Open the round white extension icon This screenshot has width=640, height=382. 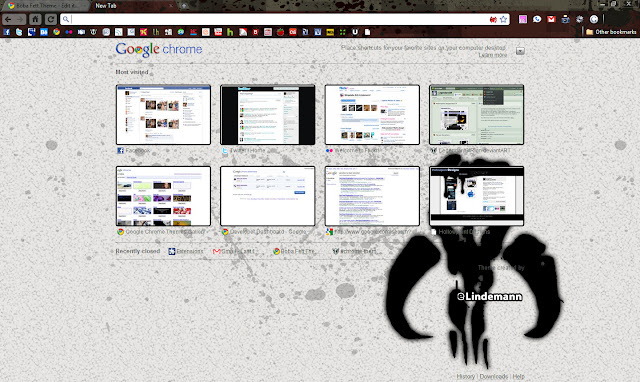[594, 19]
